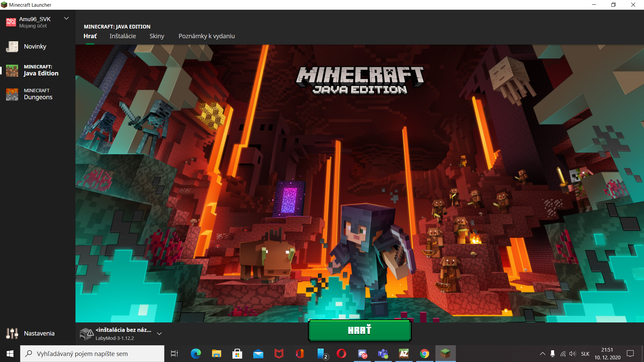
Task: Open Novinky news section icon
Action: (12, 47)
